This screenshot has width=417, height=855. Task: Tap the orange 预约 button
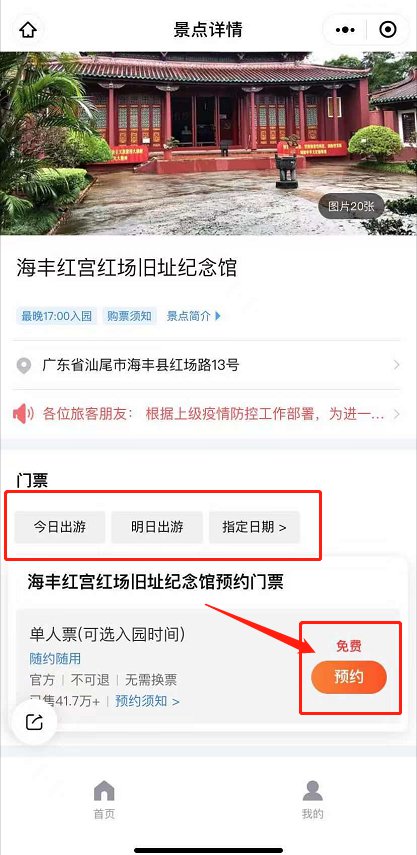349,677
